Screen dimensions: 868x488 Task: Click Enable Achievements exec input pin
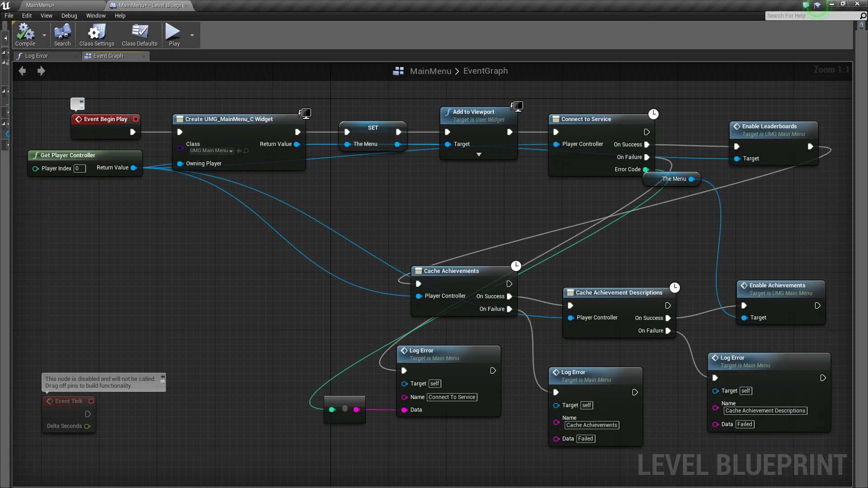[744, 305]
